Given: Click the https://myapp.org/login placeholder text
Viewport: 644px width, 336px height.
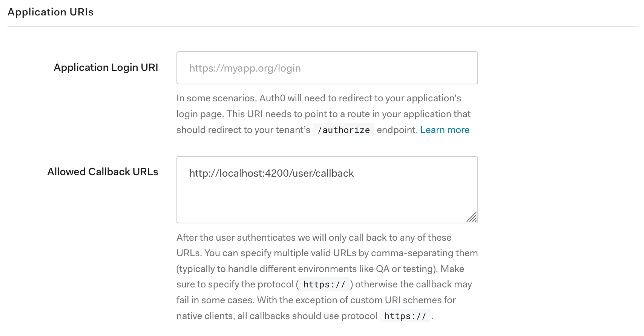Looking at the screenshot, I should [x=245, y=68].
